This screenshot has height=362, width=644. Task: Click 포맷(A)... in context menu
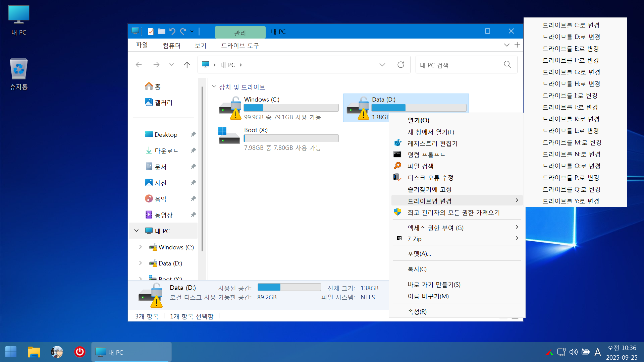coord(419,254)
